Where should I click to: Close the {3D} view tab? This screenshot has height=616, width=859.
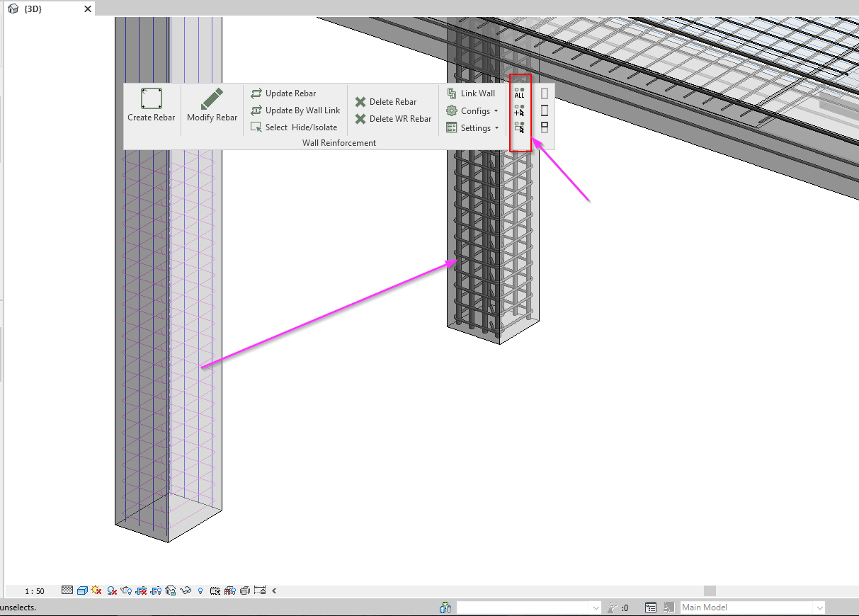coord(88,9)
